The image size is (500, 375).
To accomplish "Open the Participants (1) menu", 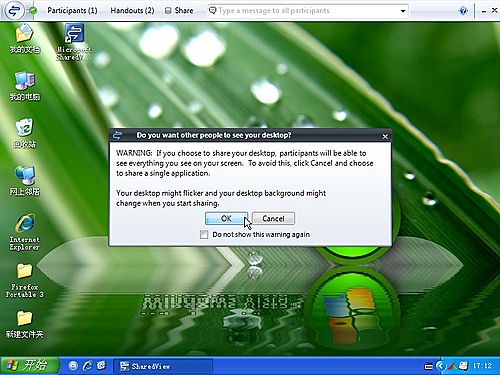I will coord(72,11).
